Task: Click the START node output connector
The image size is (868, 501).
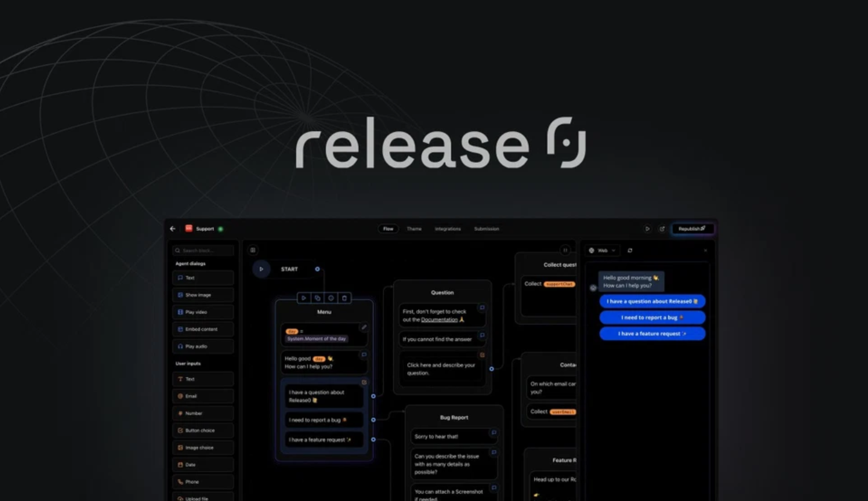Action: click(317, 269)
